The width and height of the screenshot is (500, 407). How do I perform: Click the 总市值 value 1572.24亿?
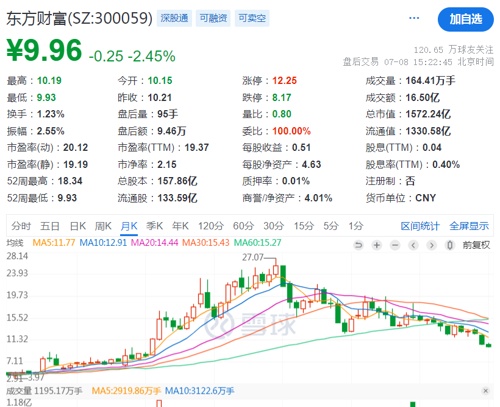tap(428, 114)
